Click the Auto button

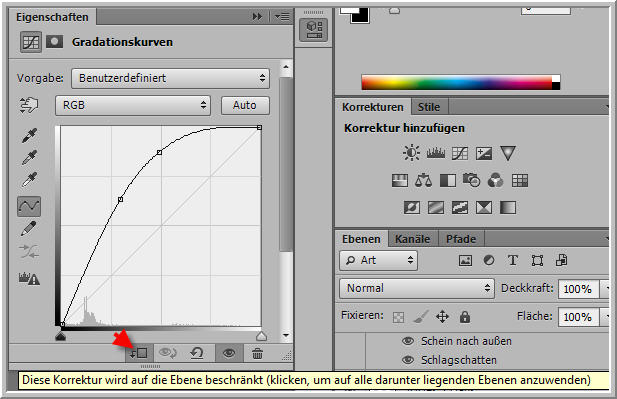click(x=245, y=105)
